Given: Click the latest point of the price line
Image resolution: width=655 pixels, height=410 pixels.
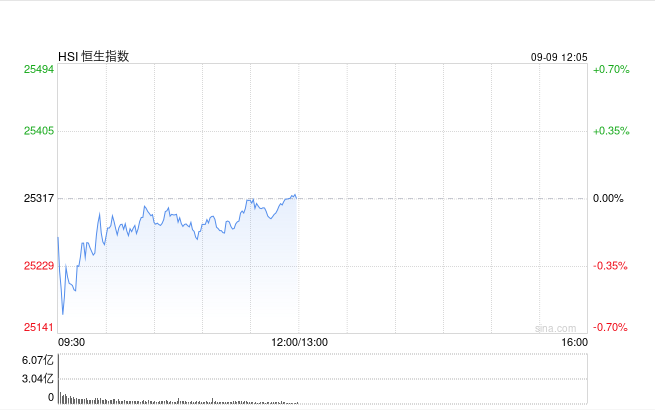Looking at the screenshot, I should pyautogui.click(x=296, y=197).
